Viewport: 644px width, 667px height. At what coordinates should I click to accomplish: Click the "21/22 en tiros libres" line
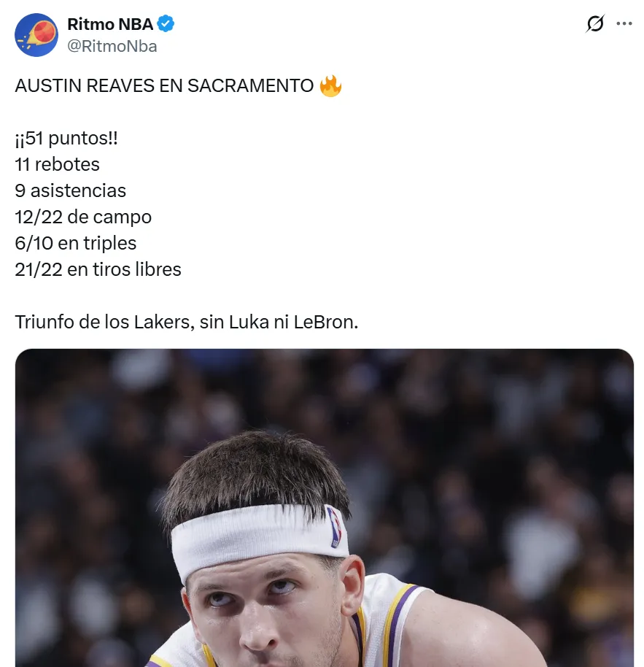click(x=98, y=270)
